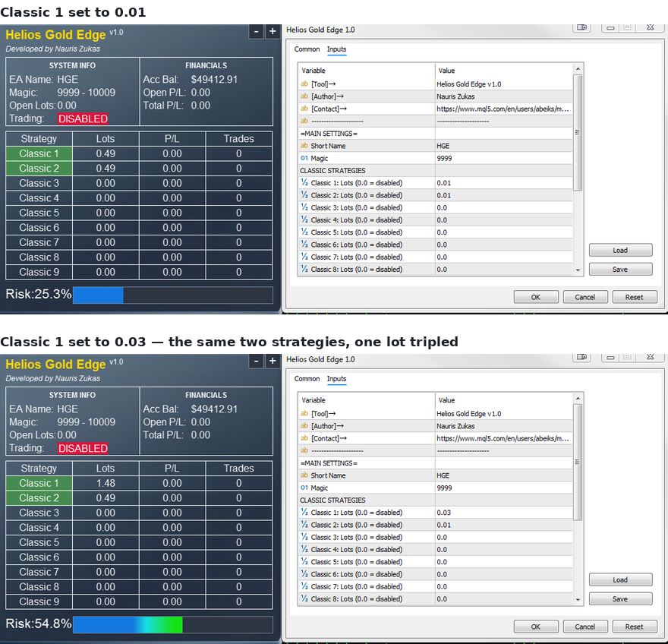Toggle green Classic 1 strategy with 1.48 lots

coord(39,483)
